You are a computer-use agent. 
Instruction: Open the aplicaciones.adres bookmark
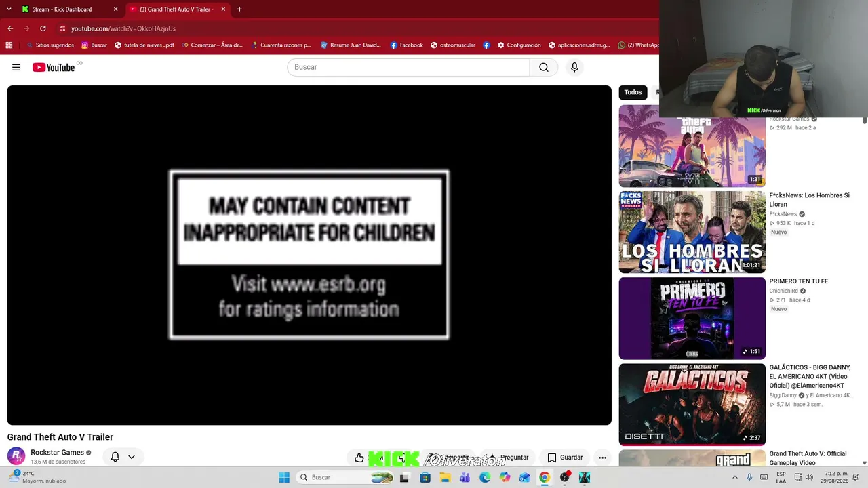point(579,45)
